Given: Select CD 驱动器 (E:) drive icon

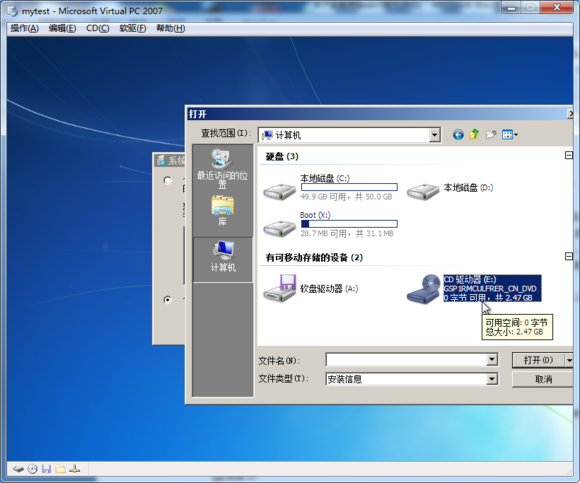Looking at the screenshot, I should pos(423,289).
